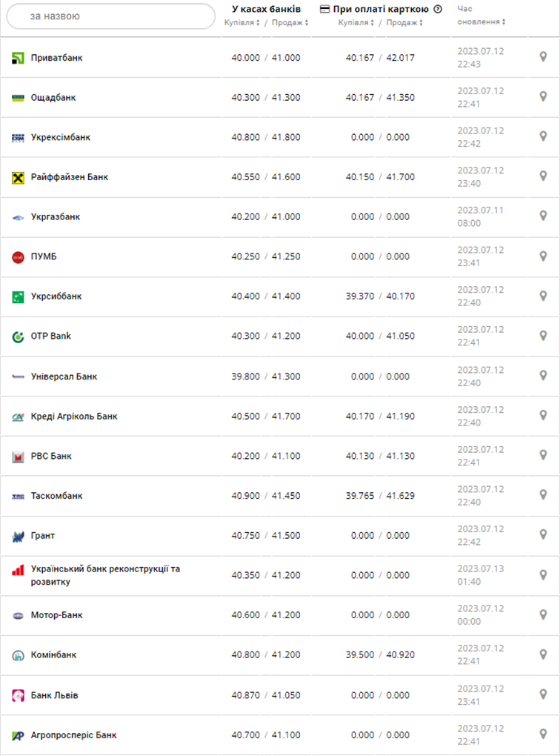This screenshot has width=560, height=756.
Task: Sort by cash desk Продаж rate
Action: (x=290, y=23)
